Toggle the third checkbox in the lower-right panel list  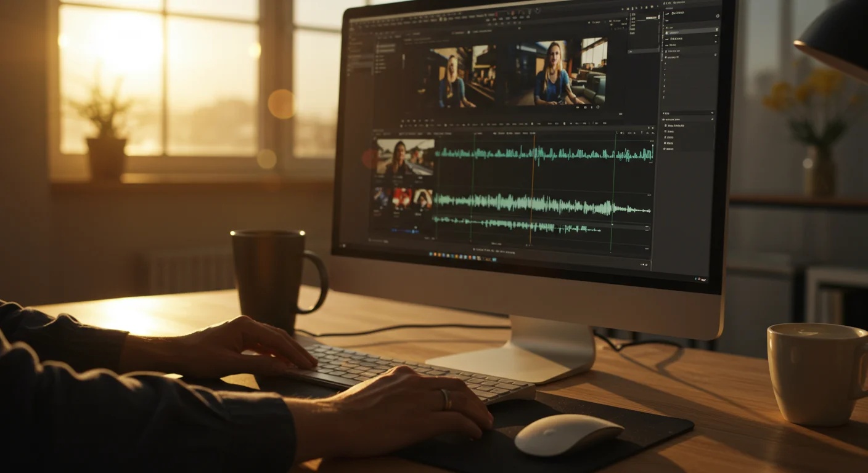(666, 137)
